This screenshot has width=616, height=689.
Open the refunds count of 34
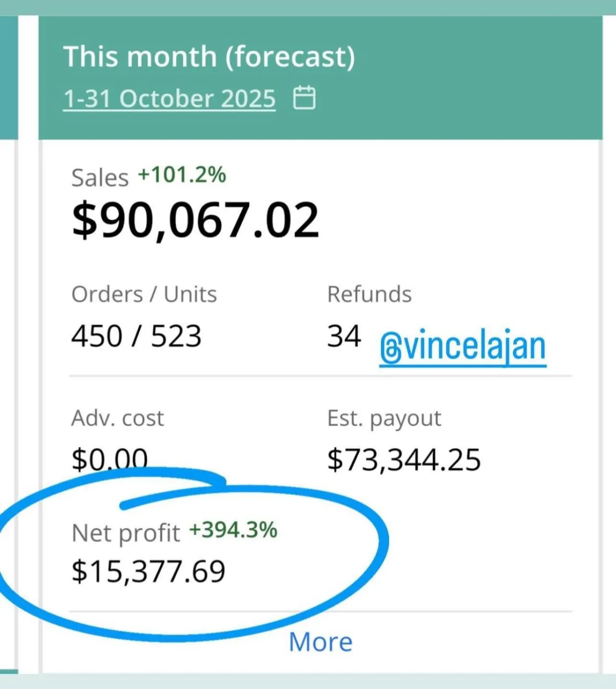click(344, 336)
